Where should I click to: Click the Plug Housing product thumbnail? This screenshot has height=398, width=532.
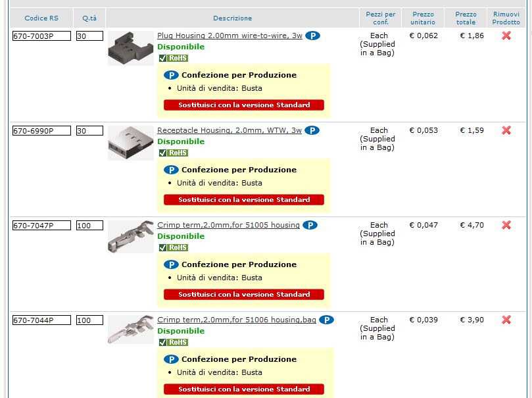131,48
